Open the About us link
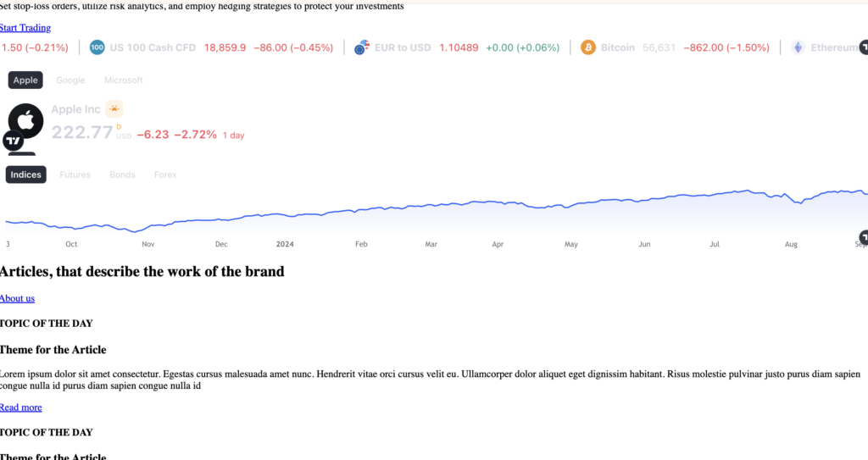 17,298
